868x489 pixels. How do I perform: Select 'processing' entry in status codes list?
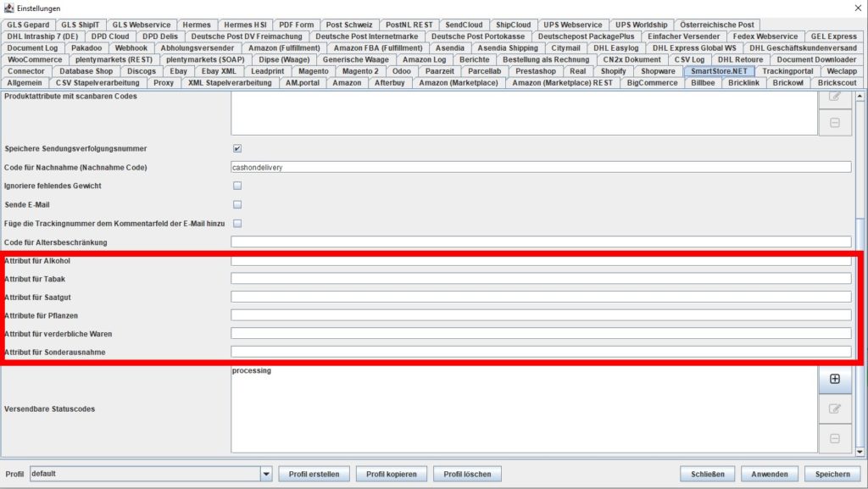(252, 370)
